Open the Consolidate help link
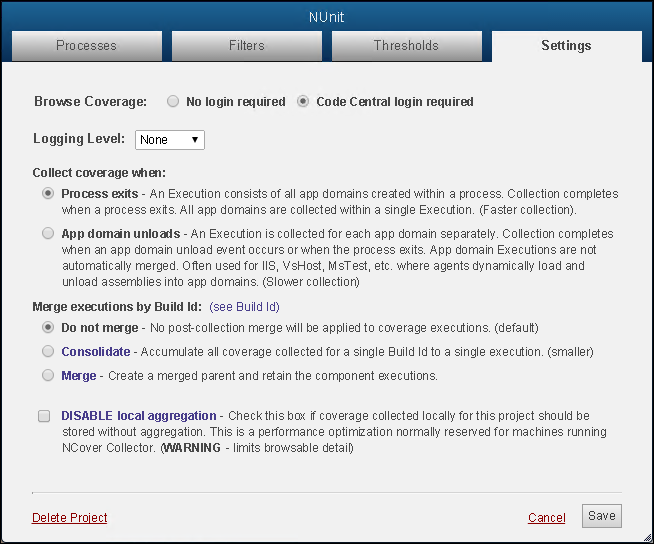Image resolution: width=654 pixels, height=544 pixels. tap(96, 352)
